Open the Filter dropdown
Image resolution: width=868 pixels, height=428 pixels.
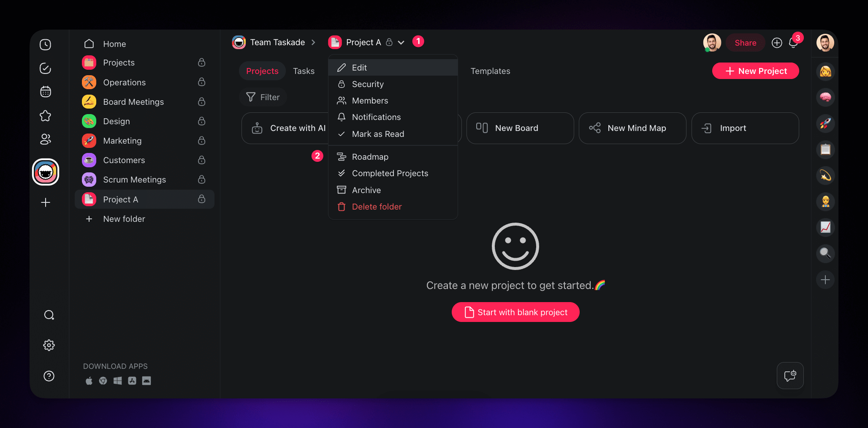[x=263, y=97]
